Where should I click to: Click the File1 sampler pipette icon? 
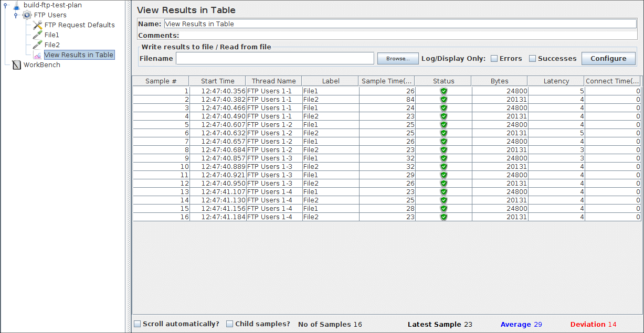[37, 35]
